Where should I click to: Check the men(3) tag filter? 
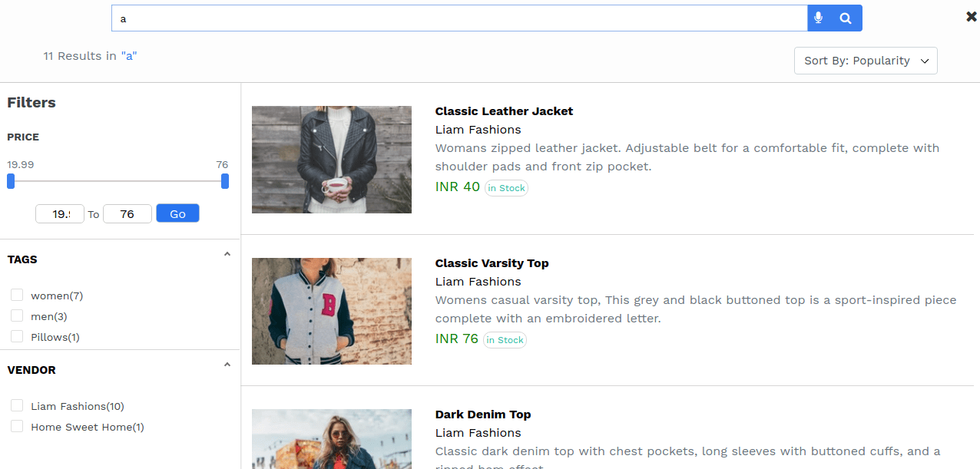[17, 315]
